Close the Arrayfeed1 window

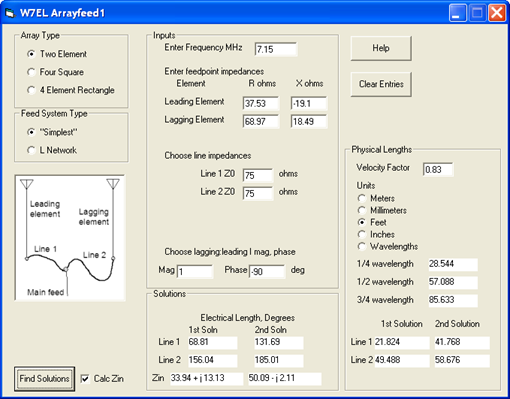pyautogui.click(x=497, y=13)
